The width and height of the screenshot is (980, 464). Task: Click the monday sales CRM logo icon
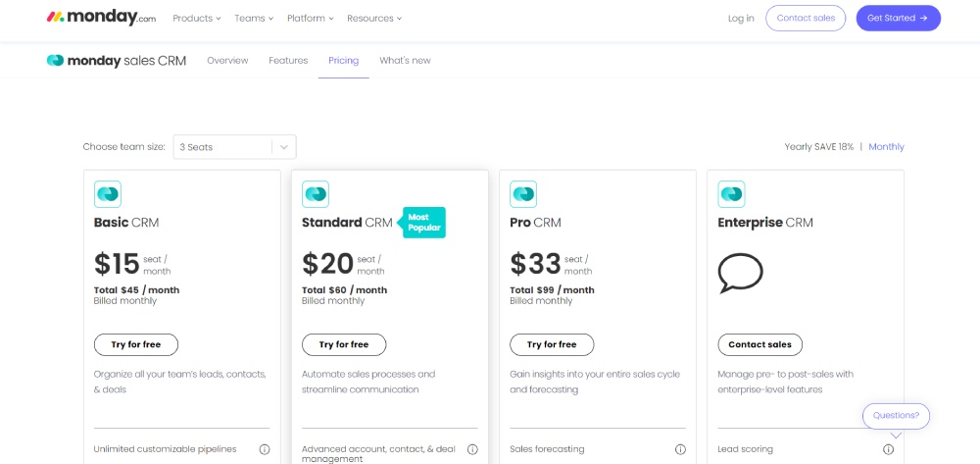click(55, 61)
